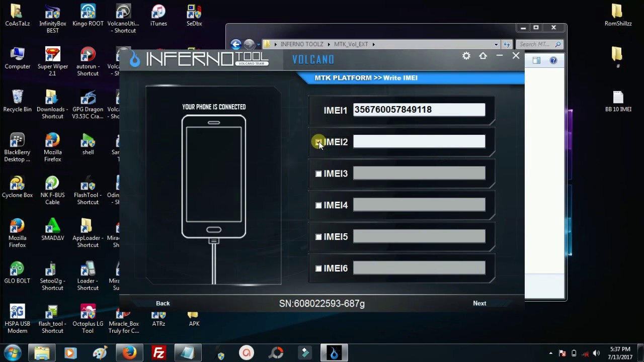Open GLO BOLT desktop icon
Viewport: 644px width, 362px height.
pos(17,272)
